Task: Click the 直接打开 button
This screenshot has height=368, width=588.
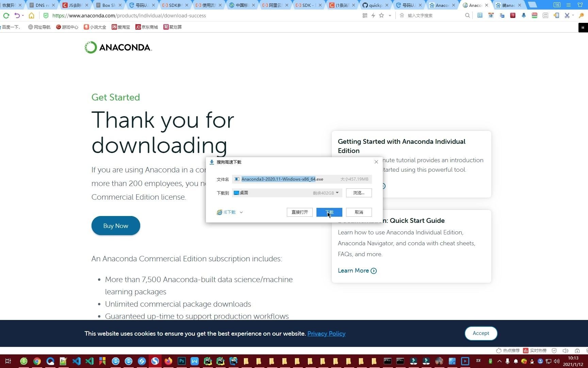Action: (x=300, y=212)
